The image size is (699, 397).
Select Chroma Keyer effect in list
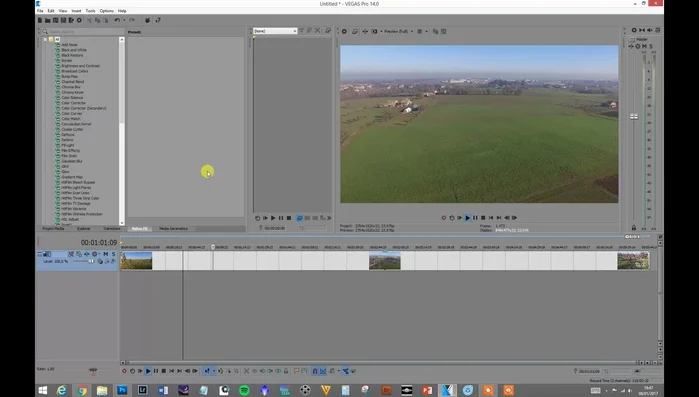point(72,92)
